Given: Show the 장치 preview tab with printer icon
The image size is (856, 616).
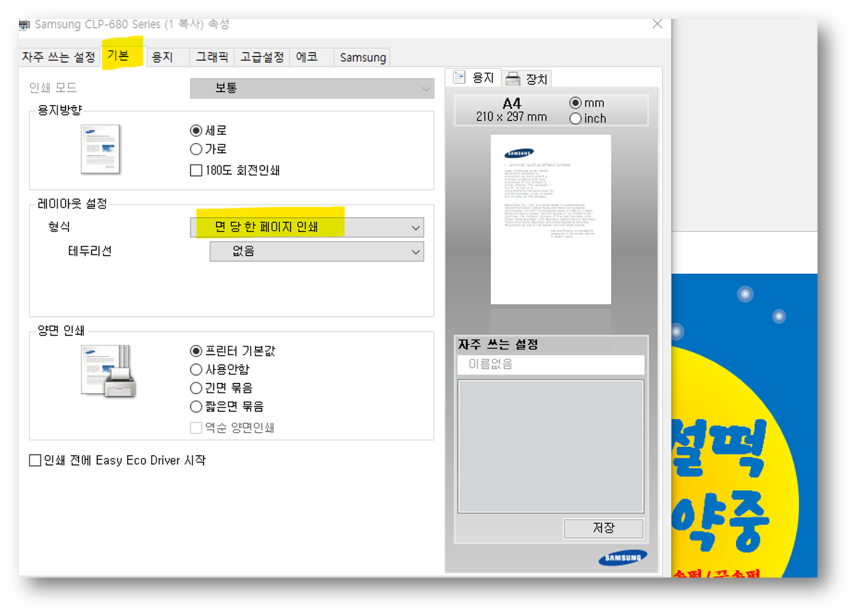Looking at the screenshot, I should pyautogui.click(x=527, y=79).
